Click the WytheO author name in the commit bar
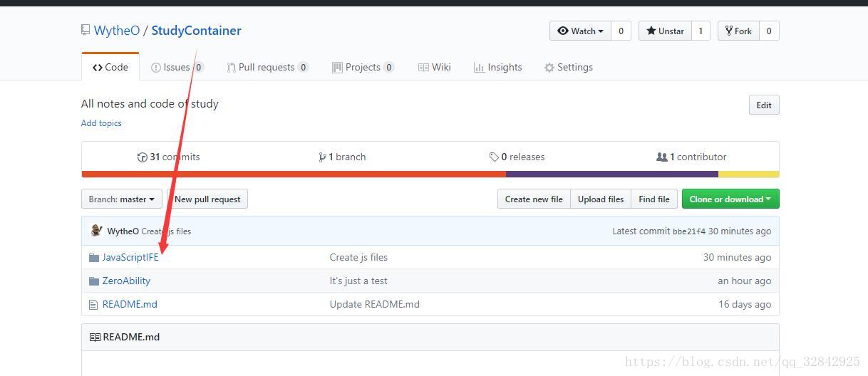Image resolution: width=868 pixels, height=376 pixels. (x=123, y=231)
